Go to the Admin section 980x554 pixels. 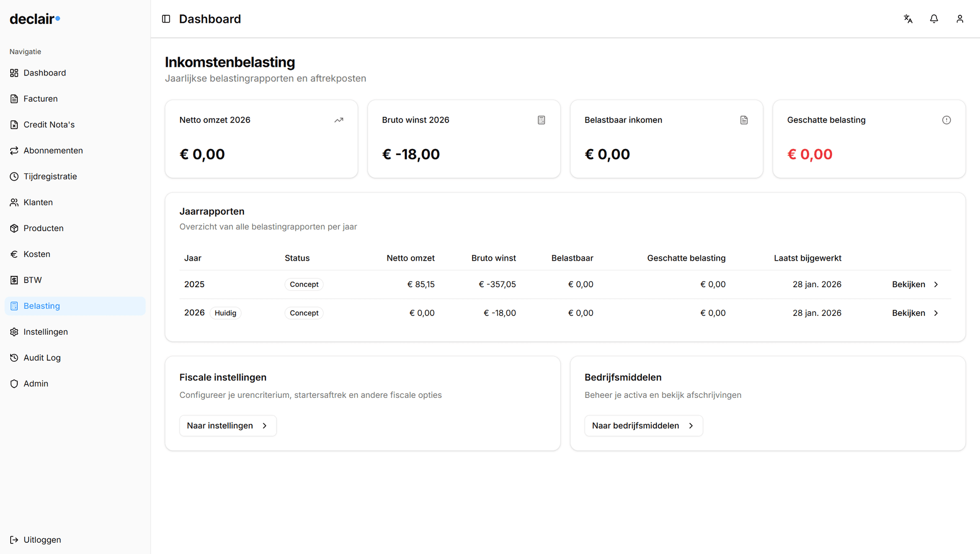[x=75, y=384]
